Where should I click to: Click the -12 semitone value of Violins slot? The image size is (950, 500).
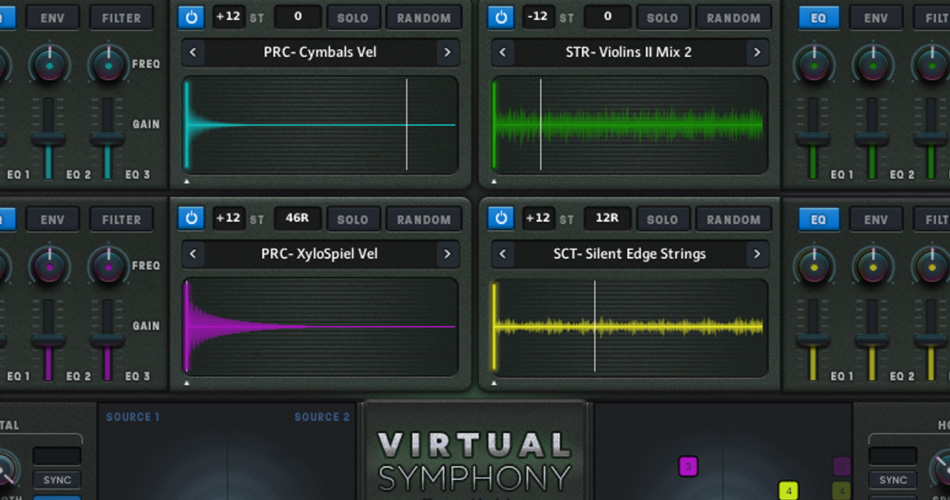click(x=538, y=17)
